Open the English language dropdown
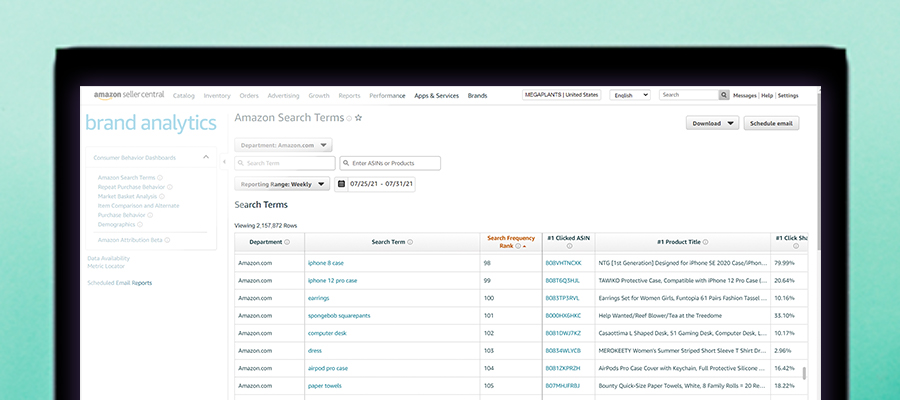Viewport: 900px width, 400px height. [x=630, y=95]
